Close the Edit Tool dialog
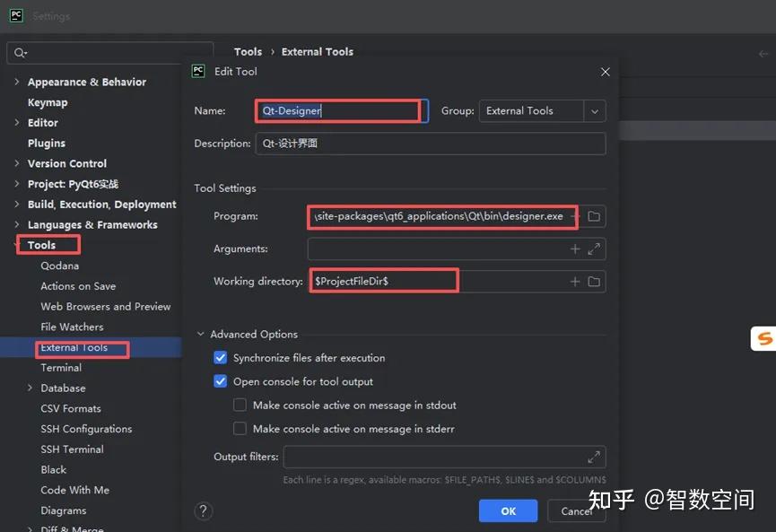Image resolution: width=776 pixels, height=532 pixels. coord(606,72)
